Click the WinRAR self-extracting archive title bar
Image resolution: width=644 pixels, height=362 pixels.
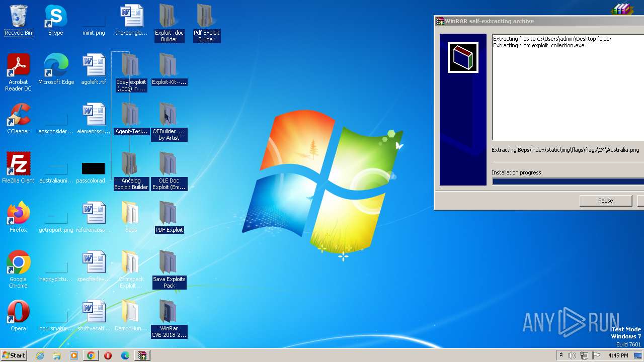[x=539, y=21]
